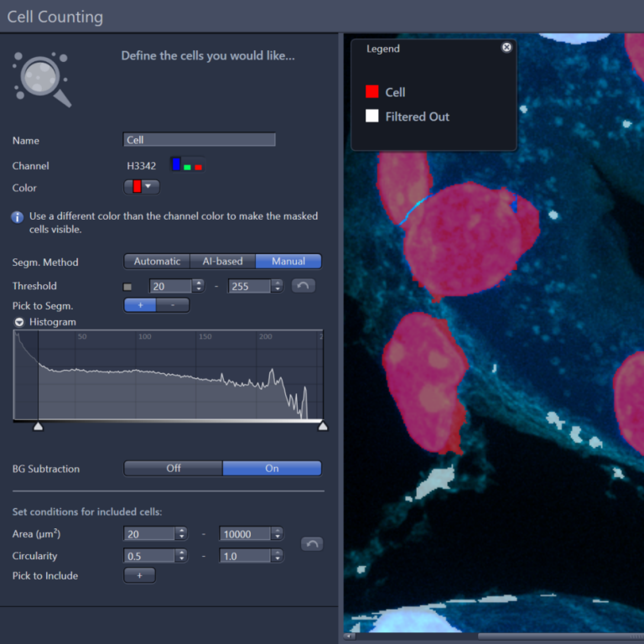The image size is (644, 644).
Task: Click the plus Pick to Segm. button
Action: 140,305
